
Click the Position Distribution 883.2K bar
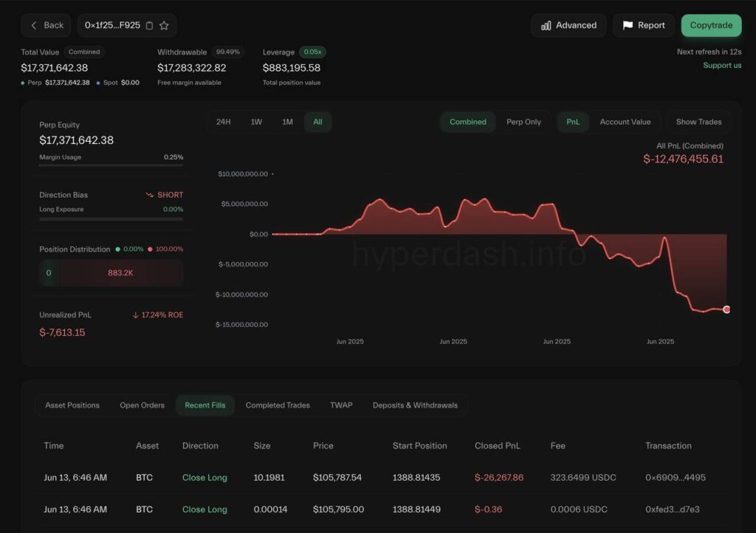(x=120, y=272)
